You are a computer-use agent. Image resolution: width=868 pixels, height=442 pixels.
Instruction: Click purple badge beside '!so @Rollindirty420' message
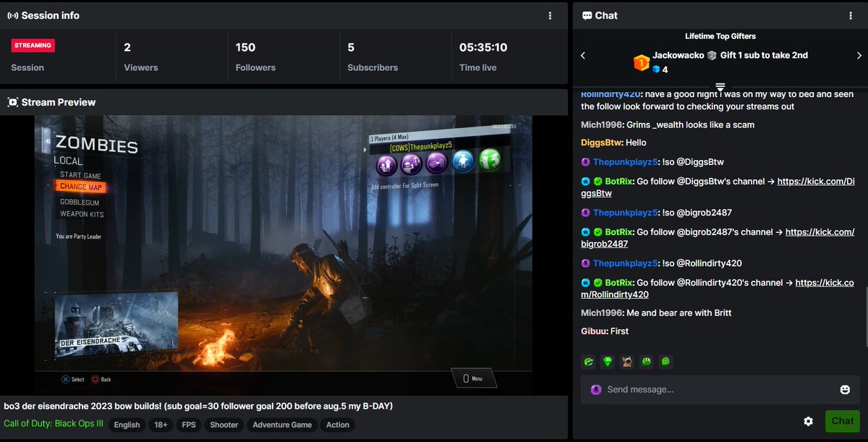click(x=586, y=263)
